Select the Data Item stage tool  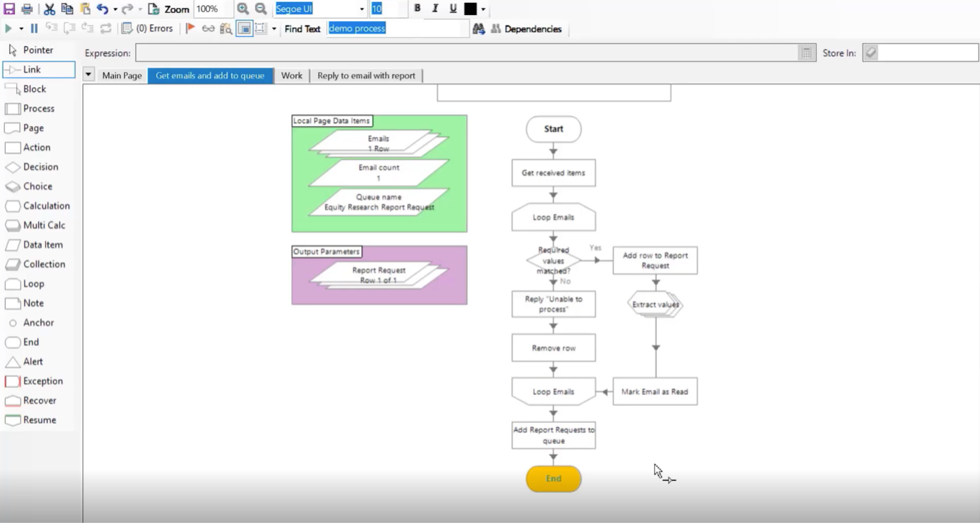[x=39, y=245]
